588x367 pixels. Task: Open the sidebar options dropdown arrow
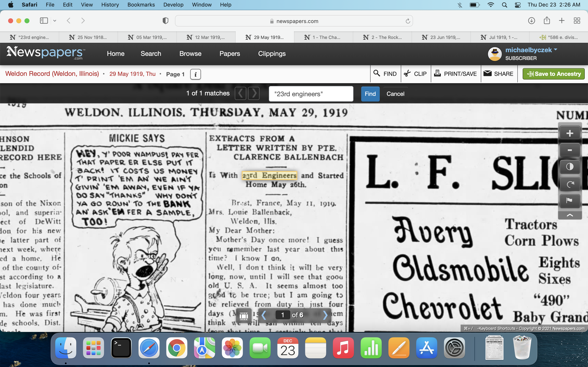click(55, 21)
